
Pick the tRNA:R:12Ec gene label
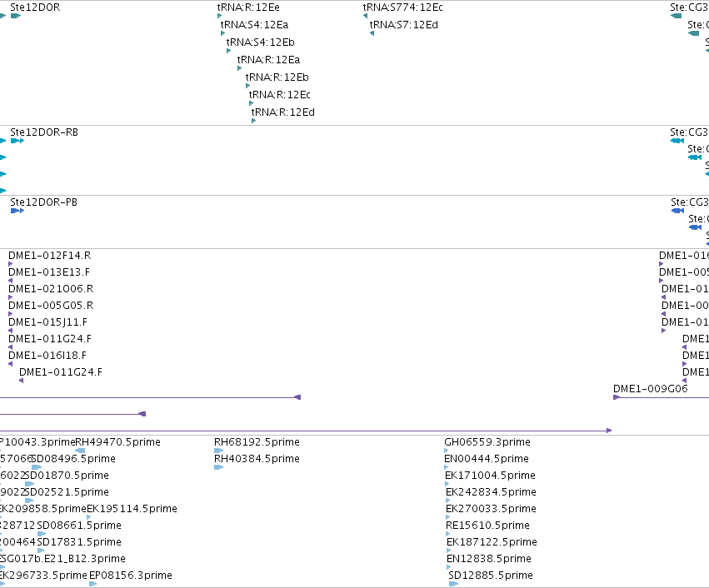279,95
